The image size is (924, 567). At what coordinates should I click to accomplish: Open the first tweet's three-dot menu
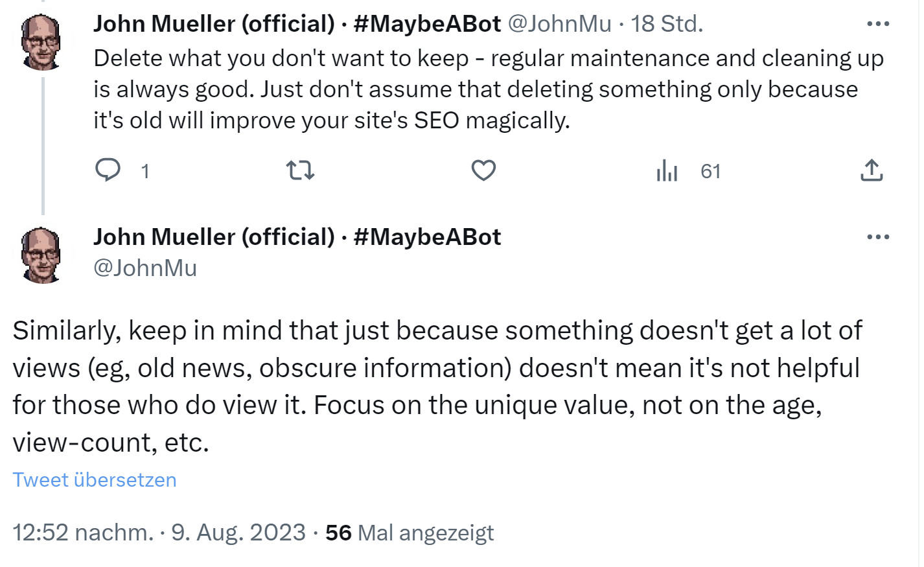(x=878, y=24)
